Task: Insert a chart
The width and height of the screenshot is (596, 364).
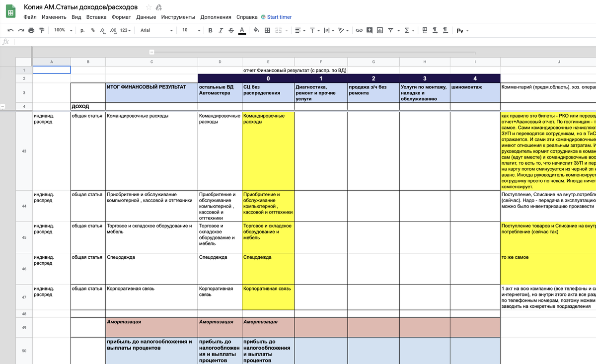Action: pyautogui.click(x=380, y=30)
